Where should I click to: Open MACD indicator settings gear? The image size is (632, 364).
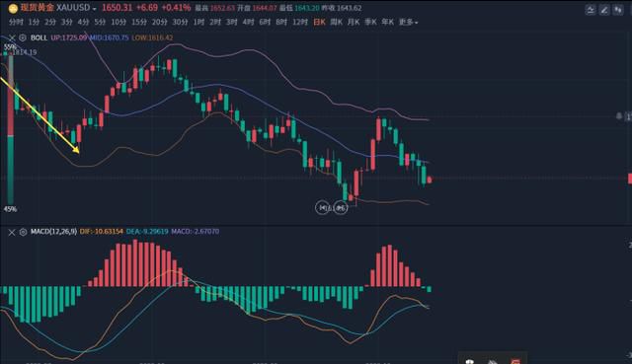(x=23, y=232)
